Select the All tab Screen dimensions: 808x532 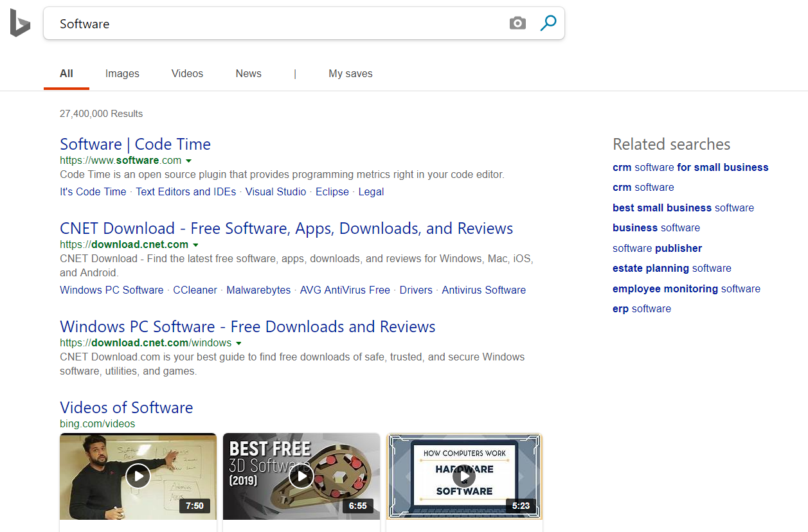point(66,74)
